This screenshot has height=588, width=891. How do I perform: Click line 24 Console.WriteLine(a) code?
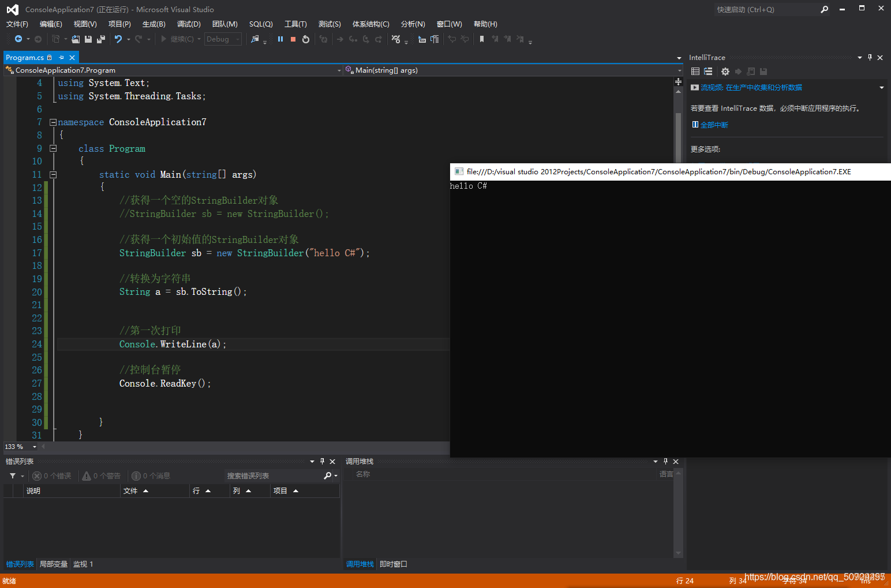click(173, 344)
